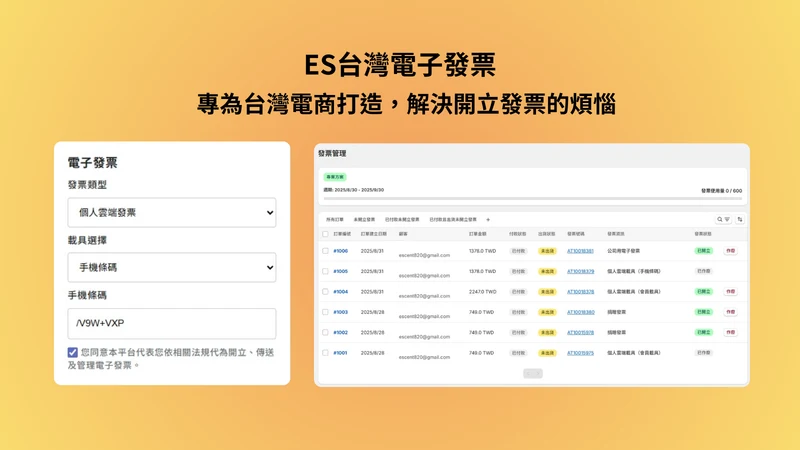The height and width of the screenshot is (450, 800).
Task: Open order #1004 link
Action: click(340, 292)
